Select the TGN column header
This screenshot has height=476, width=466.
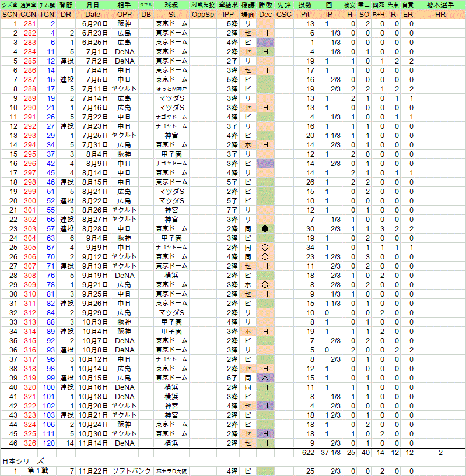click(47, 15)
